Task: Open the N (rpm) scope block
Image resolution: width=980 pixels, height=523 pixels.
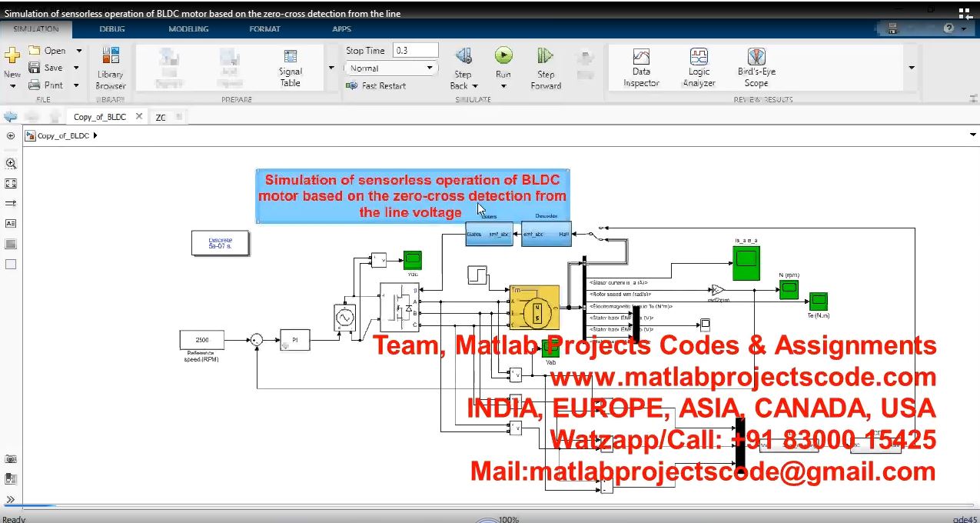Action: click(789, 289)
